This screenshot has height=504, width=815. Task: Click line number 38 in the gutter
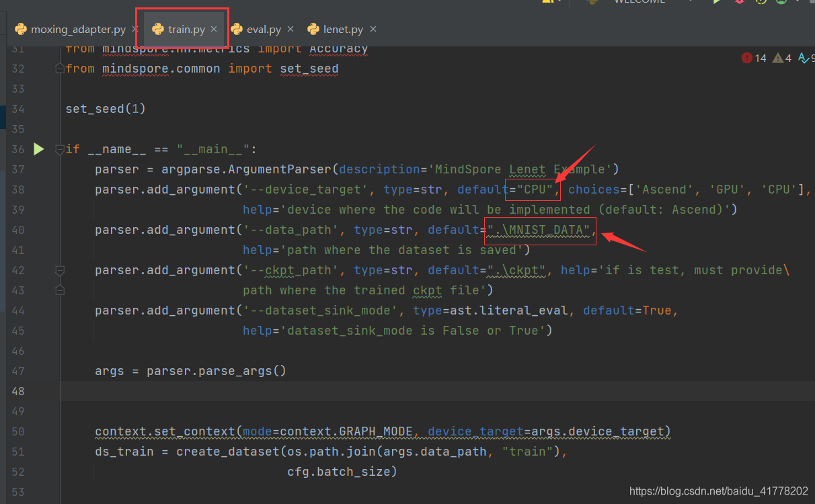click(x=18, y=189)
